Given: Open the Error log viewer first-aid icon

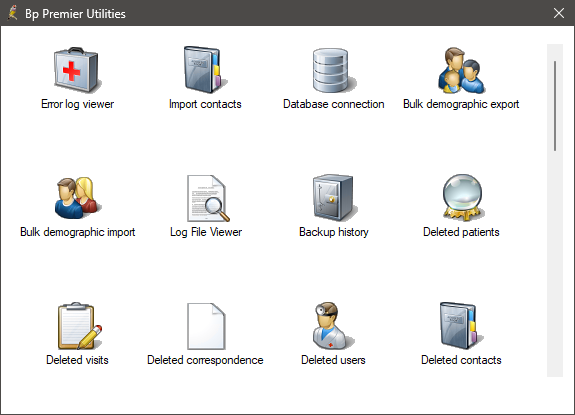Looking at the screenshot, I should point(77,70).
